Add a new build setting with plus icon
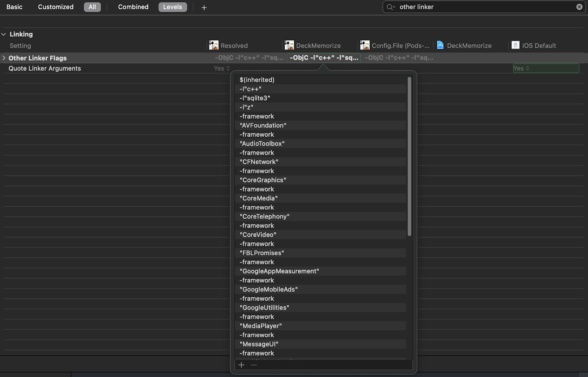 pos(204,7)
